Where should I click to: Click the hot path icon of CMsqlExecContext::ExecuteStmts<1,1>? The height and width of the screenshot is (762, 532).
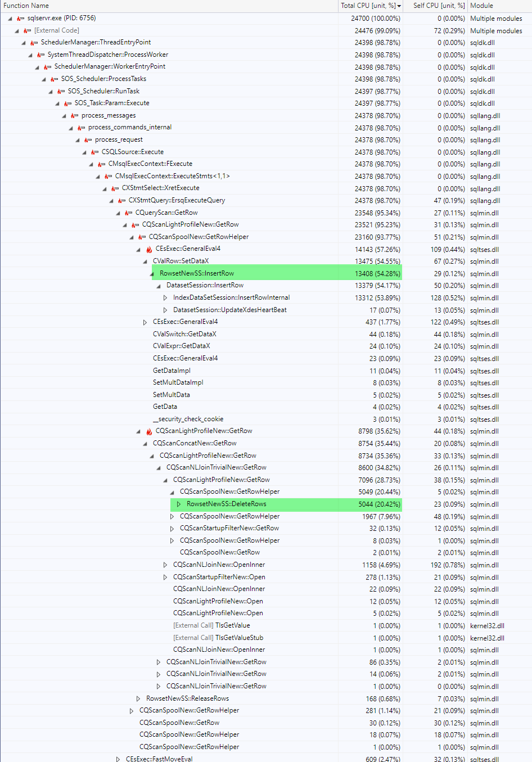coord(109,177)
